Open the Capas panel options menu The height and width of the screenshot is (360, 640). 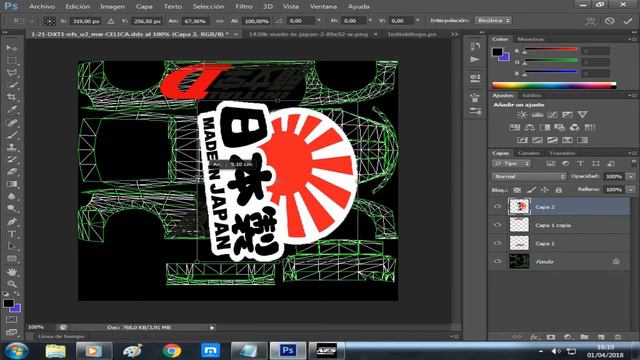coord(632,153)
